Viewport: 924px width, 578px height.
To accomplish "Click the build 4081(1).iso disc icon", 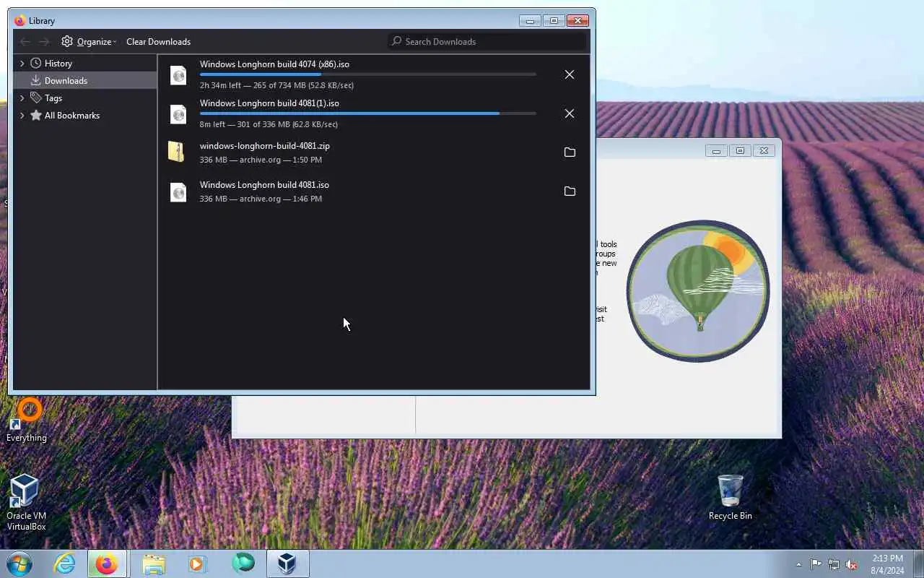I will tap(178, 113).
